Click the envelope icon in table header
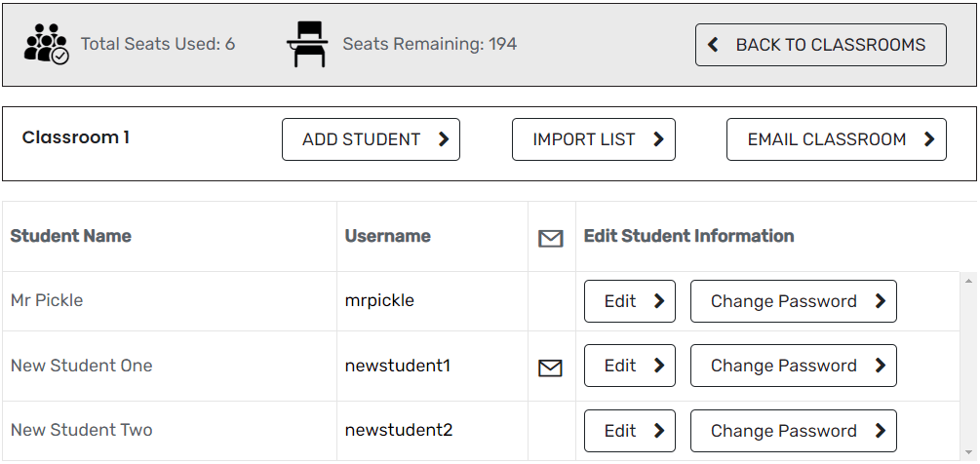This screenshot has height=464, width=980. (551, 238)
